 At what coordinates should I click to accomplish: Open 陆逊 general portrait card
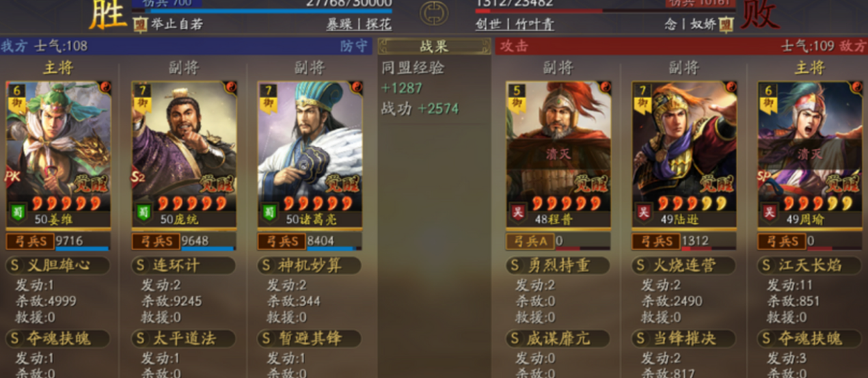[x=684, y=154]
